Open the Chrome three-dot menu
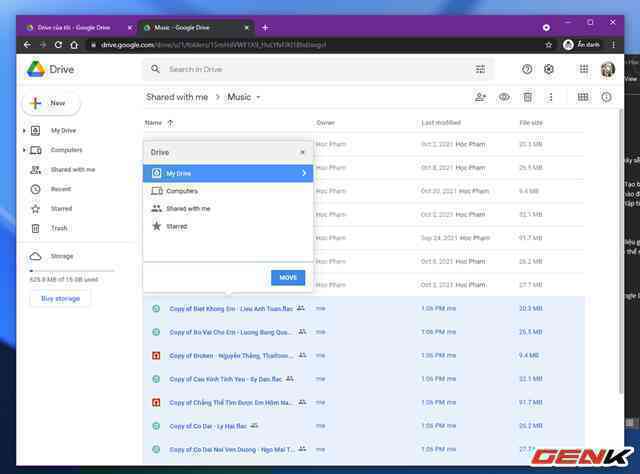640x474 pixels. tap(613, 45)
